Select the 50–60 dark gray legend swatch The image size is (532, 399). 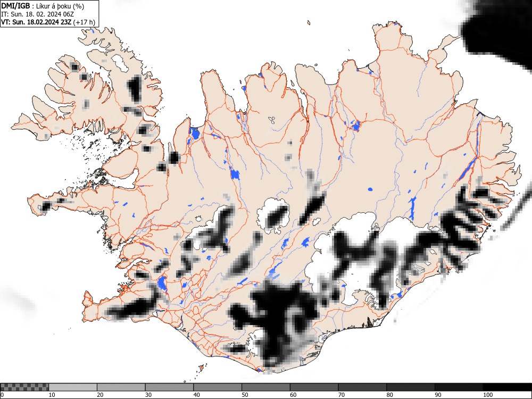coord(266,387)
